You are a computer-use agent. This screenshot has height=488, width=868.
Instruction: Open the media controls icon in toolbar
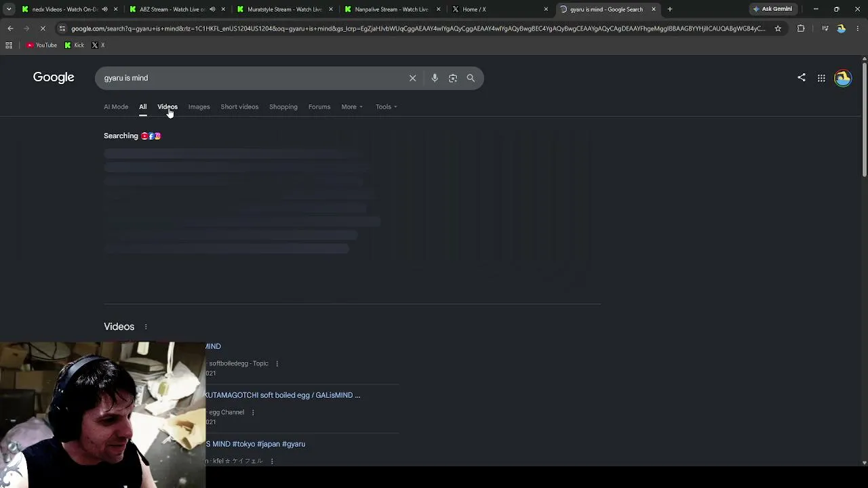pos(825,28)
